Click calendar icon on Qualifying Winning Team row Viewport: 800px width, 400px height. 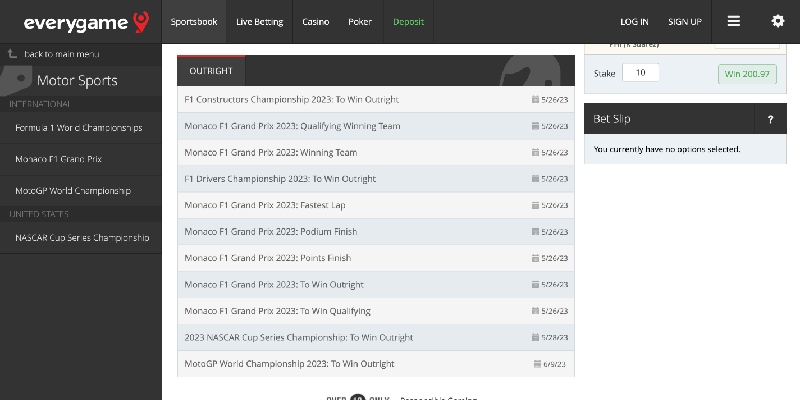(535, 126)
